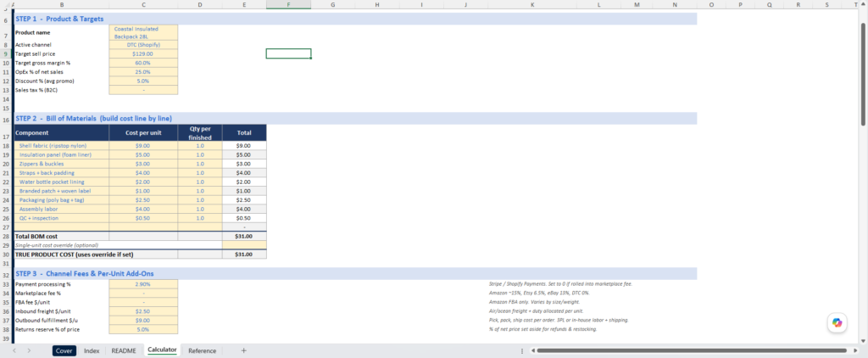Click 'Component' table header cell
This screenshot has height=358, width=868.
61,132
